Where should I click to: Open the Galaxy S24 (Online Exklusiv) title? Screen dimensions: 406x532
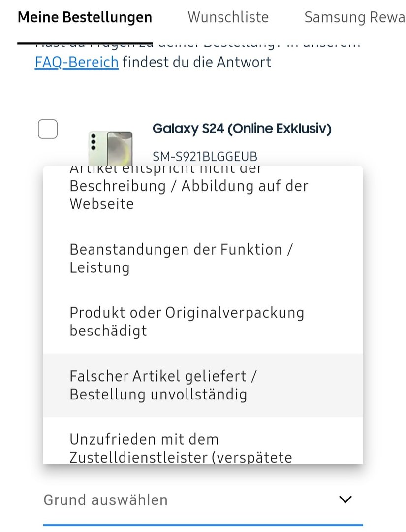(x=242, y=129)
